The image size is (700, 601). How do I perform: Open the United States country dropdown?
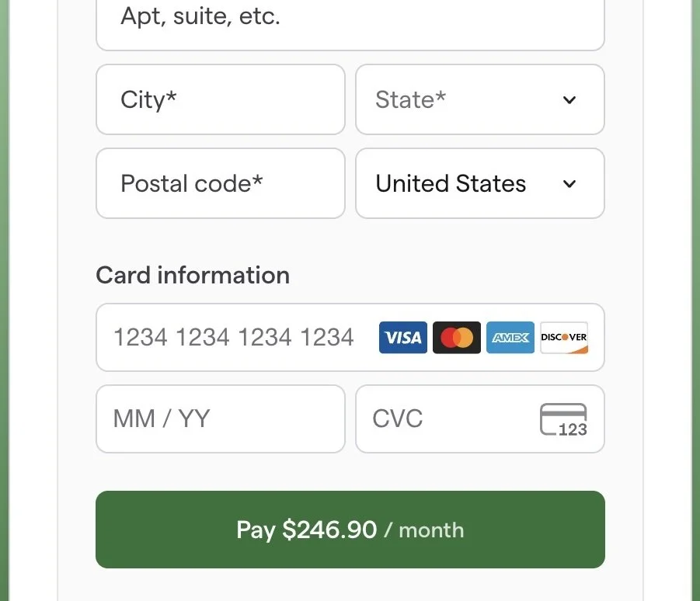(x=480, y=183)
